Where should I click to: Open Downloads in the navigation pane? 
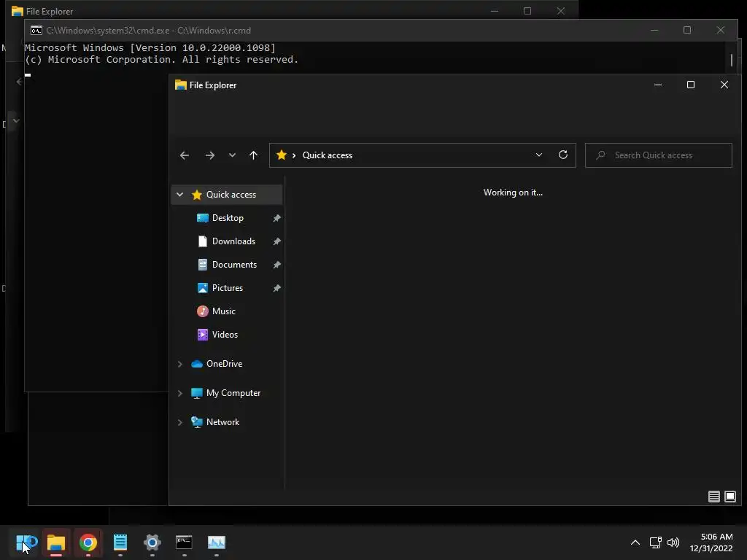coord(233,241)
